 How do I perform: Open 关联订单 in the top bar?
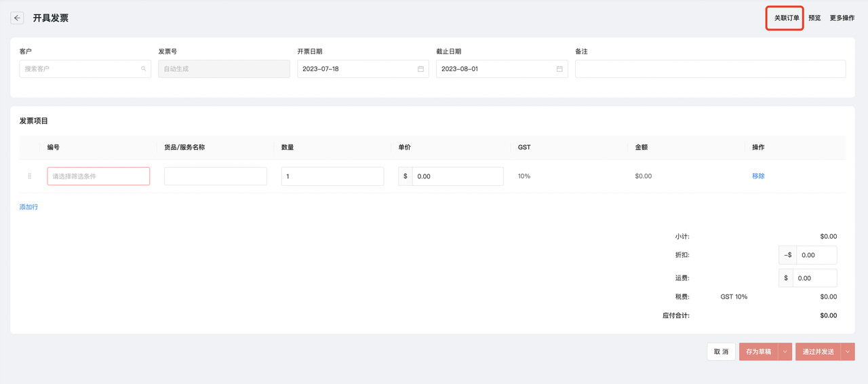(787, 18)
